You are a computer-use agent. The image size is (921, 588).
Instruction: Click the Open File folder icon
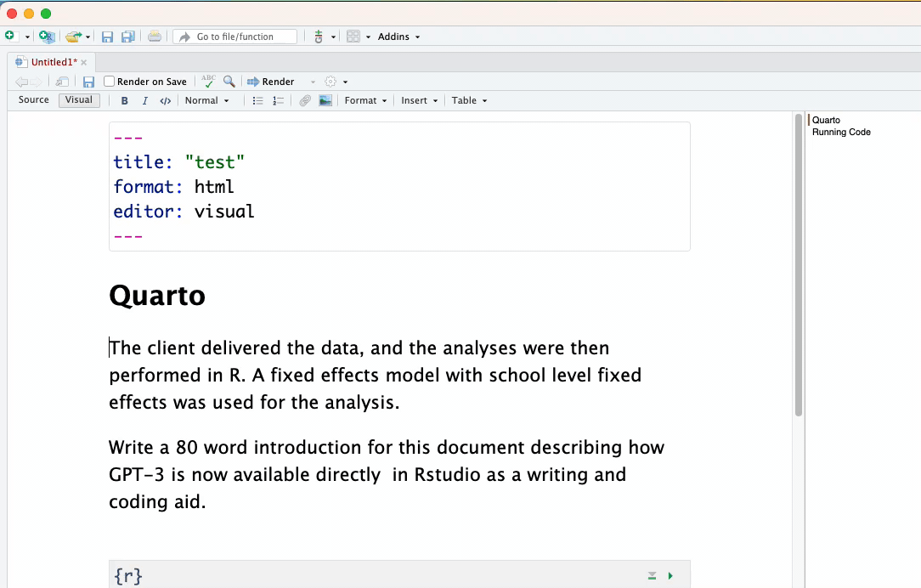pos(73,37)
